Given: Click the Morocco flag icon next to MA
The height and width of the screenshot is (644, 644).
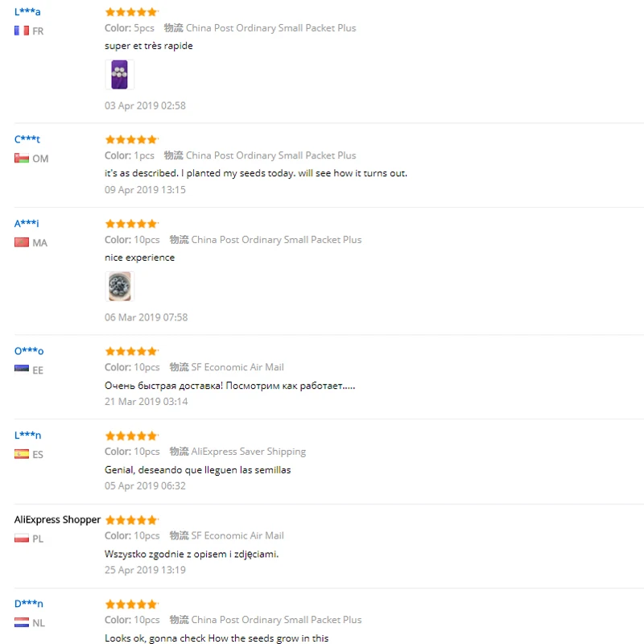Looking at the screenshot, I should (x=22, y=242).
